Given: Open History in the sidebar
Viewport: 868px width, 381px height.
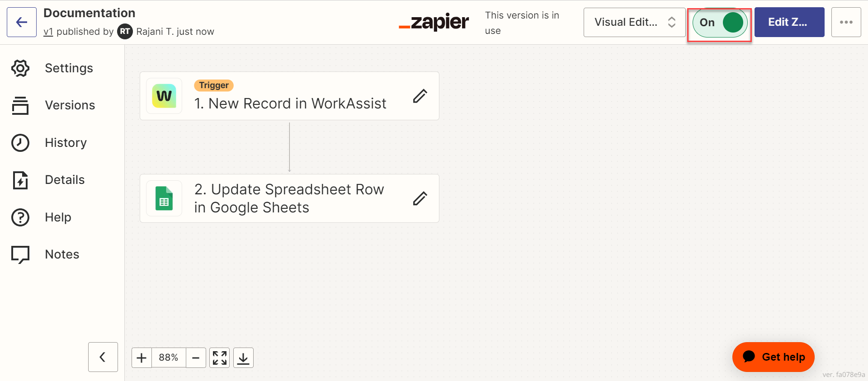Looking at the screenshot, I should [x=66, y=143].
